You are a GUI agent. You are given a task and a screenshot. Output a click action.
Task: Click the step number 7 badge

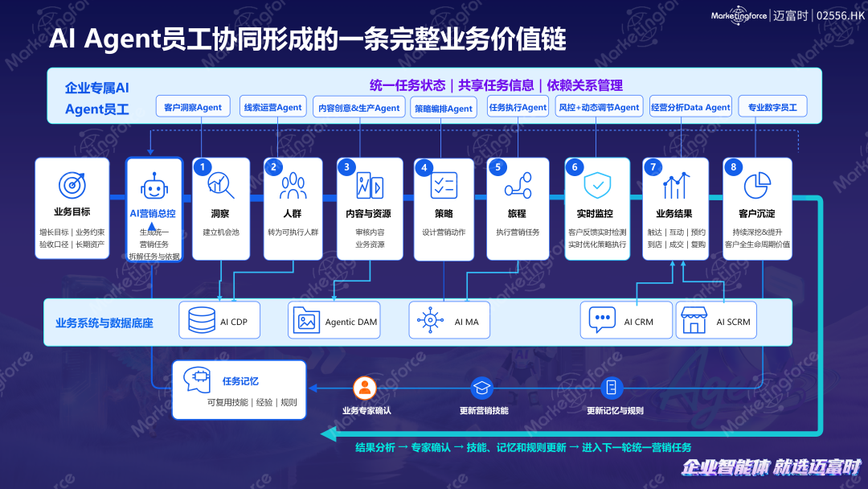pos(653,166)
